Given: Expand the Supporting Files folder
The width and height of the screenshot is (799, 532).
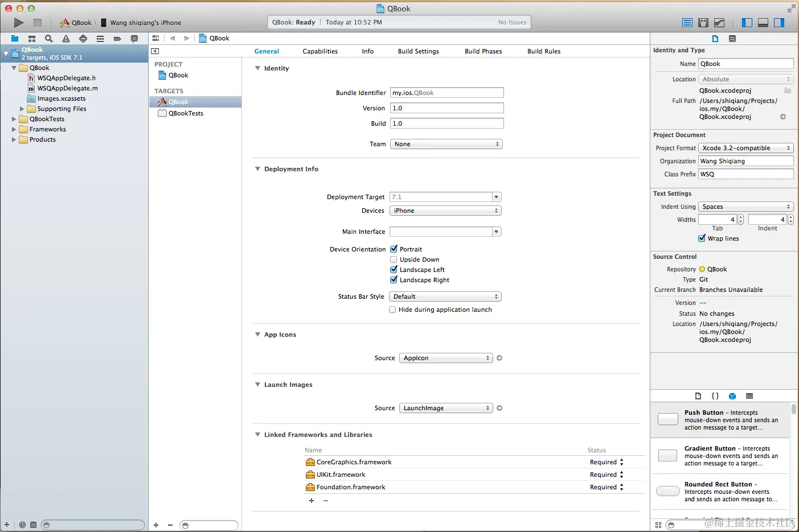Looking at the screenshot, I should pyautogui.click(x=22, y=109).
